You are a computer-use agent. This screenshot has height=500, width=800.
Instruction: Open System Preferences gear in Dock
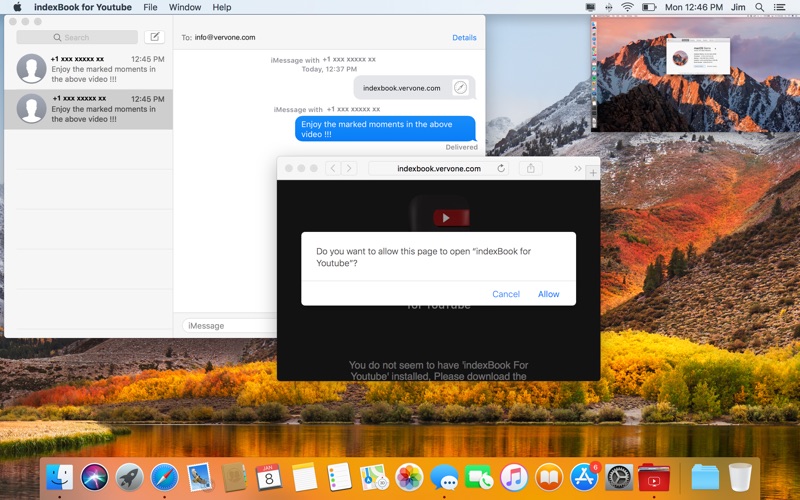pos(619,478)
